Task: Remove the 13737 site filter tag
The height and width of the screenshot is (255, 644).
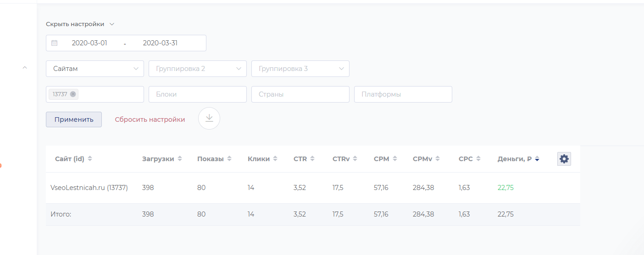Action: 73,94
